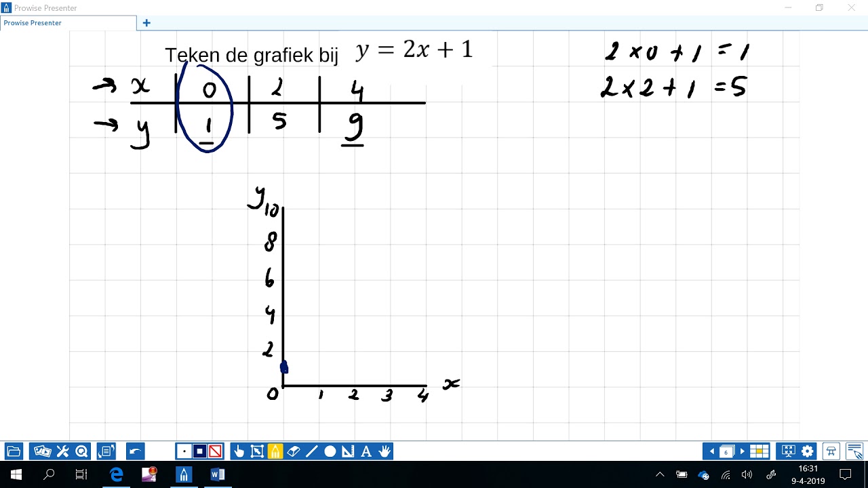The width and height of the screenshot is (868, 488).
Task: Open the page overview grid icon
Action: 759,451
